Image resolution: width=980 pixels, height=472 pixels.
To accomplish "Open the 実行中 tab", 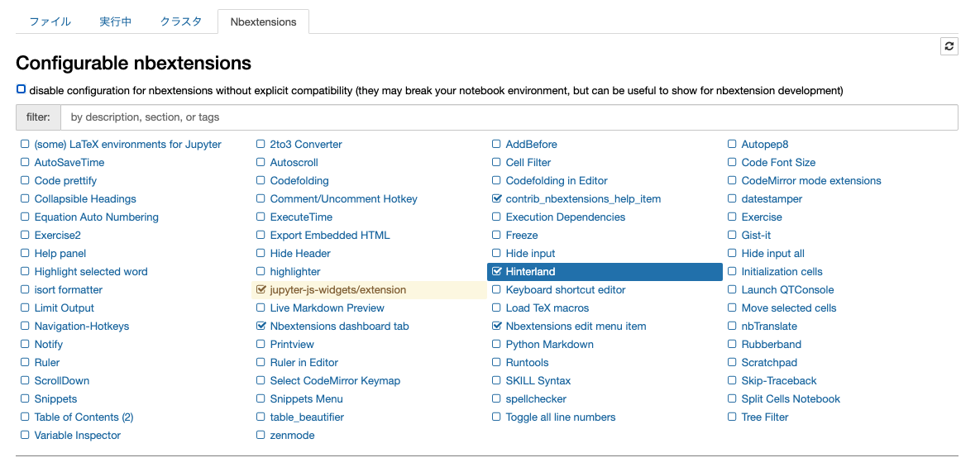I will pos(115,22).
